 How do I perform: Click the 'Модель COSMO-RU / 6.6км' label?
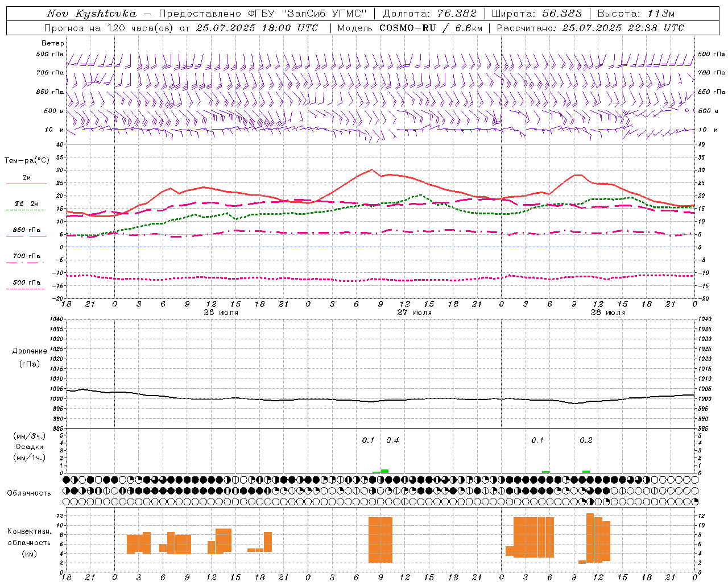[x=410, y=28]
